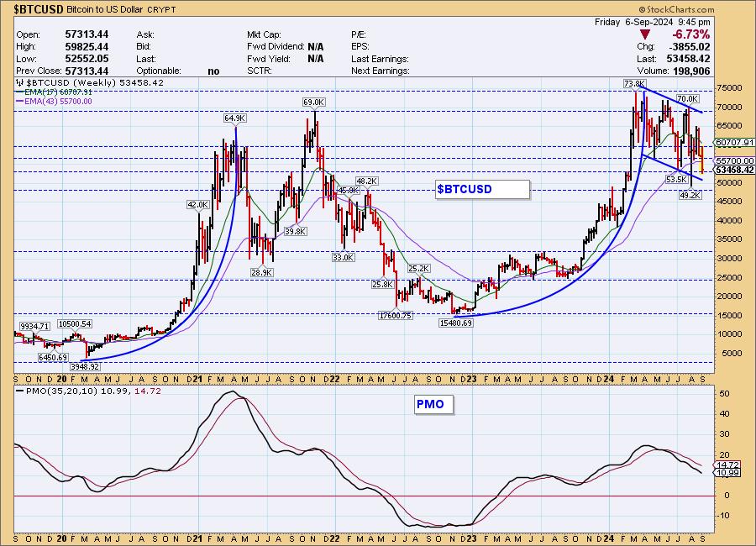Click the 39.8K price label

(x=295, y=232)
